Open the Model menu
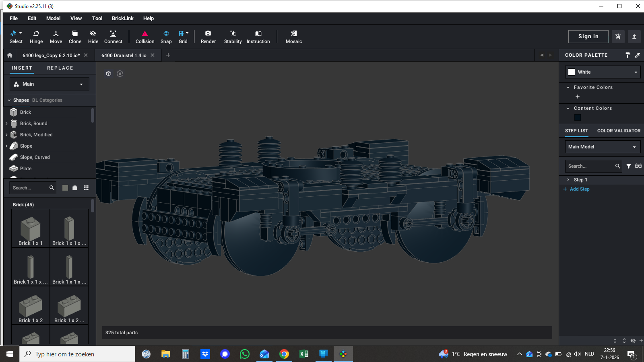Image resolution: width=644 pixels, height=362 pixels. coord(53,19)
